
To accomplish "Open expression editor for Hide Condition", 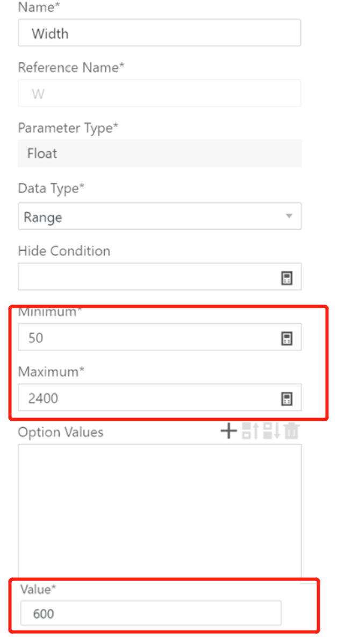I will tap(287, 278).
